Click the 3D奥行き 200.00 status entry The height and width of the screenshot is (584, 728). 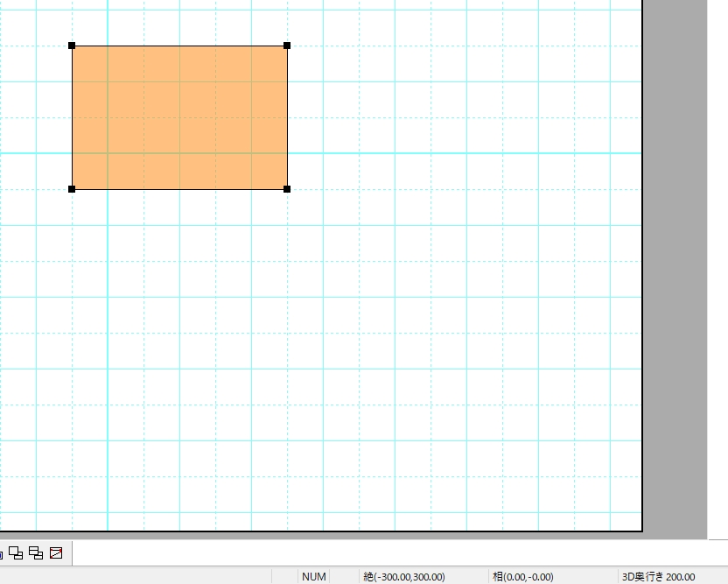pyautogui.click(x=658, y=577)
